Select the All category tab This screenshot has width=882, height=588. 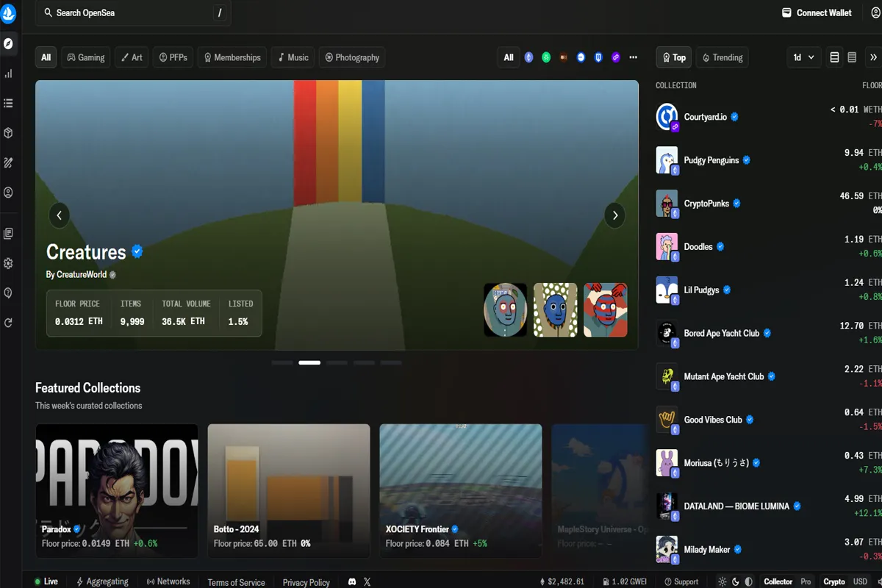pos(46,57)
